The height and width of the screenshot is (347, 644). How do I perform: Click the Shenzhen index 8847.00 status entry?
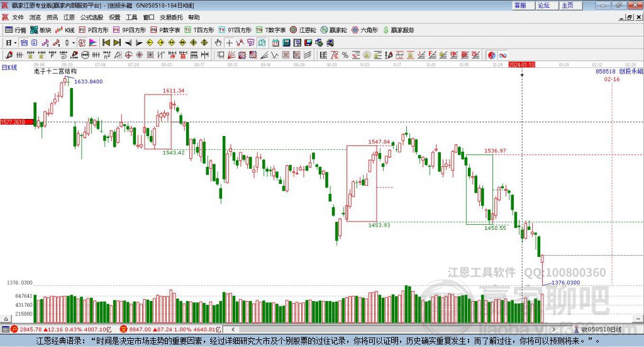(x=171, y=329)
